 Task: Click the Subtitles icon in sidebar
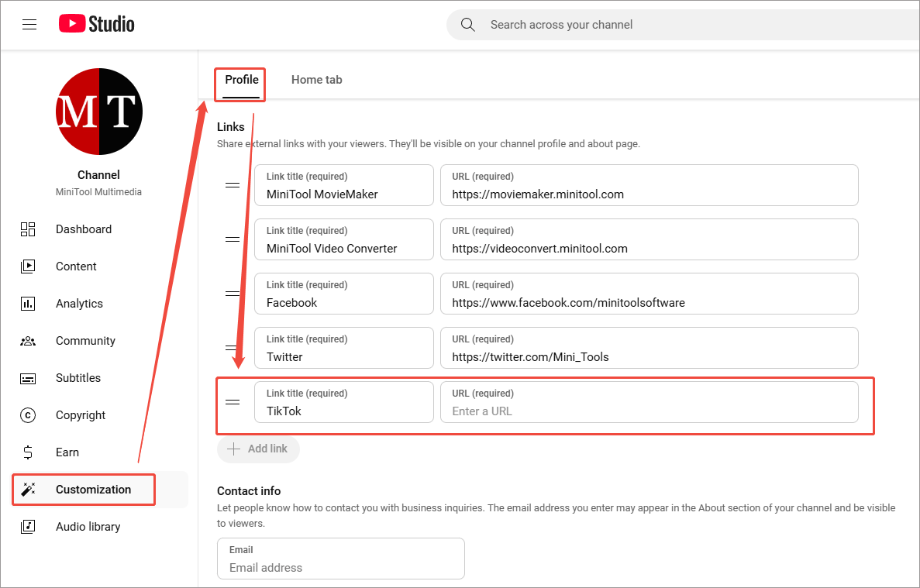(28, 378)
